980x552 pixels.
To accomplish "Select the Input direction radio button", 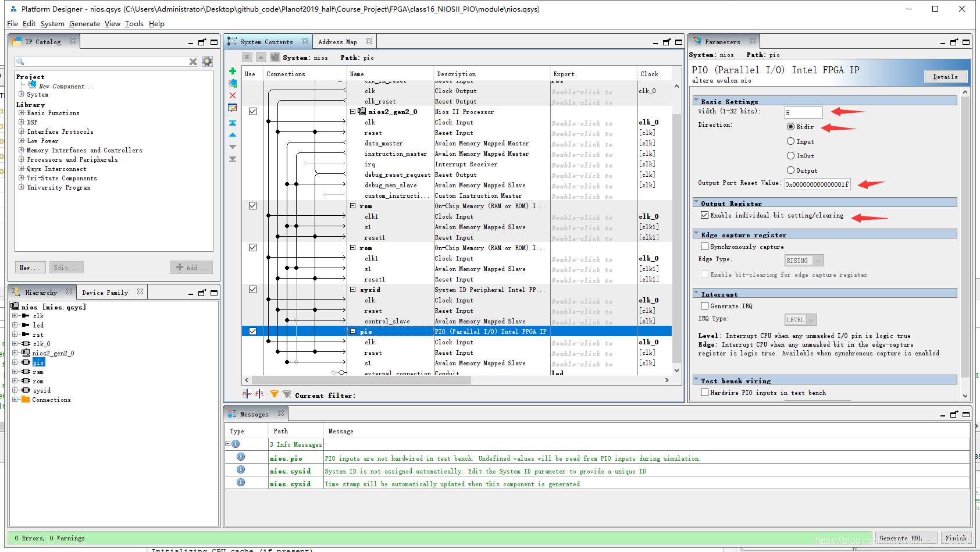I will click(790, 141).
